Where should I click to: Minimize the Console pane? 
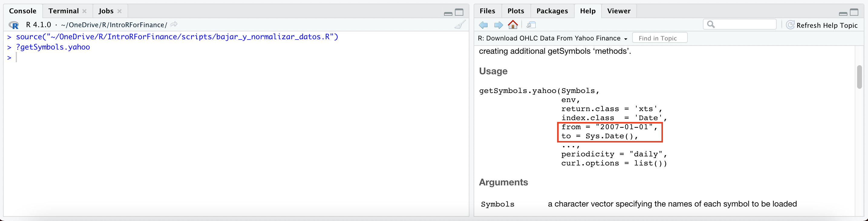448,14
